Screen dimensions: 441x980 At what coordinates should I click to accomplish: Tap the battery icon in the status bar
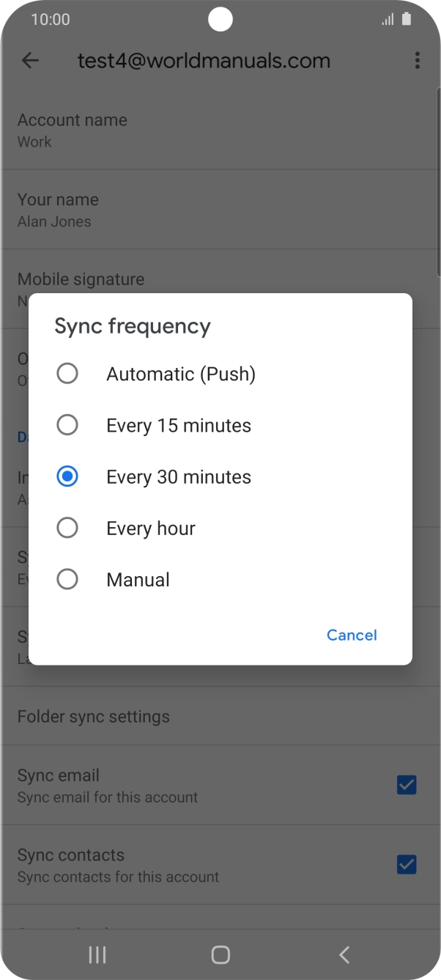coord(407,19)
